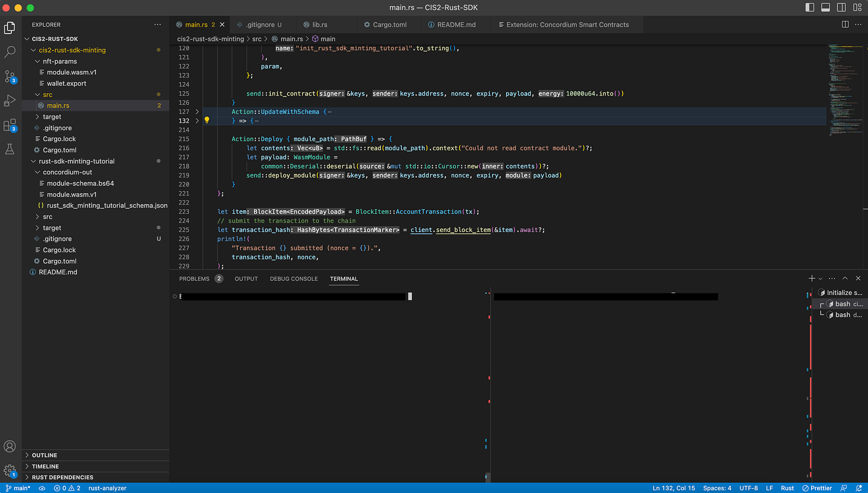Open the Search view icon
The height and width of the screenshot is (493, 868).
(x=10, y=52)
